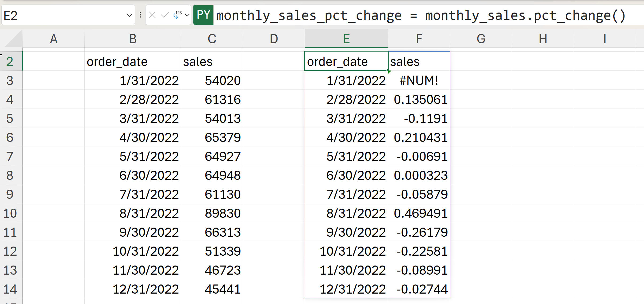
Task: Select the cell containing 89830
Action: tap(212, 213)
